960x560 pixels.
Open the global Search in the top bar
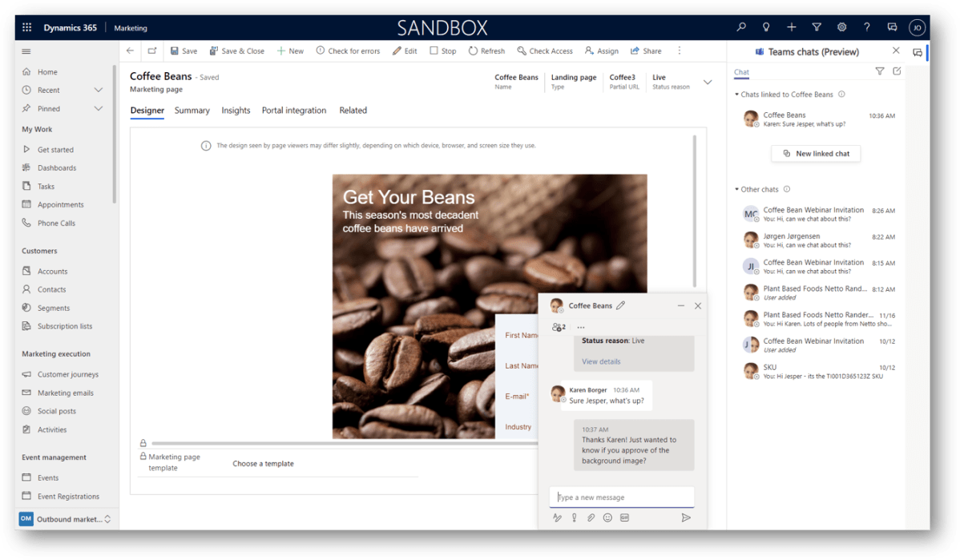[x=741, y=26]
